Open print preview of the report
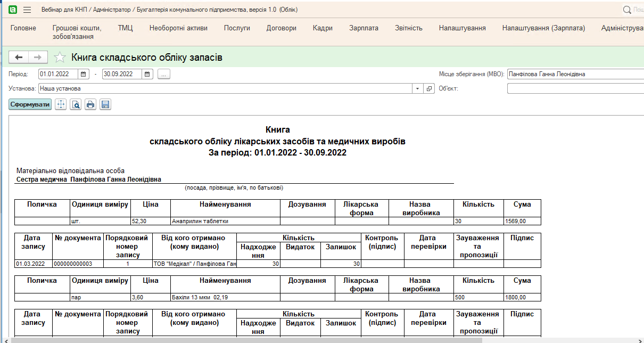 (76, 104)
